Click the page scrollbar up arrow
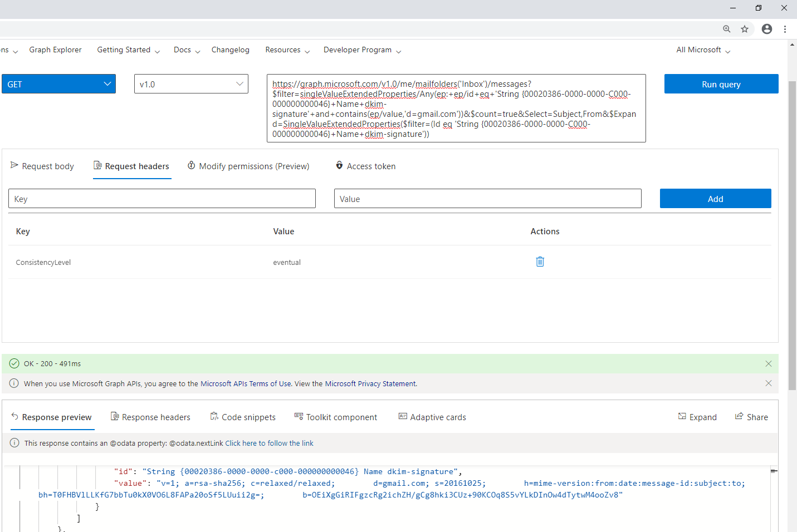This screenshot has height=532, width=797. point(793,45)
